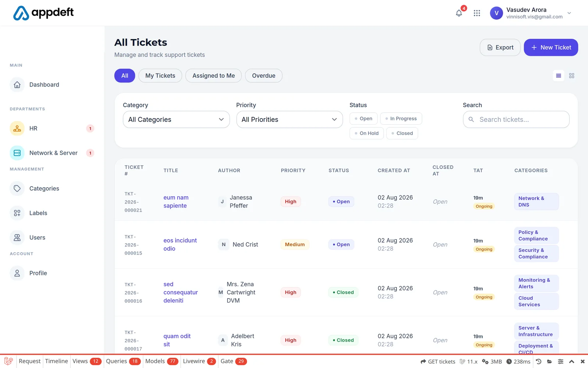Click the Categories tag icon
This screenshot has height=368, width=588.
coord(17,188)
